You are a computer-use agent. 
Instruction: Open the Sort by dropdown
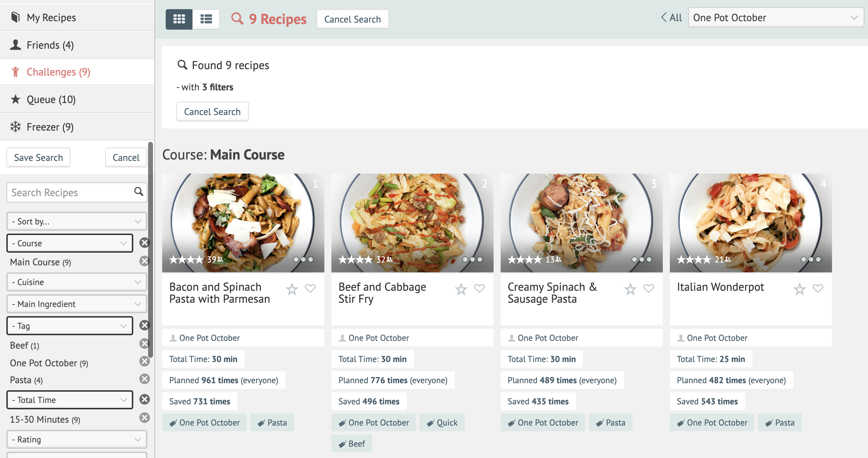point(77,222)
